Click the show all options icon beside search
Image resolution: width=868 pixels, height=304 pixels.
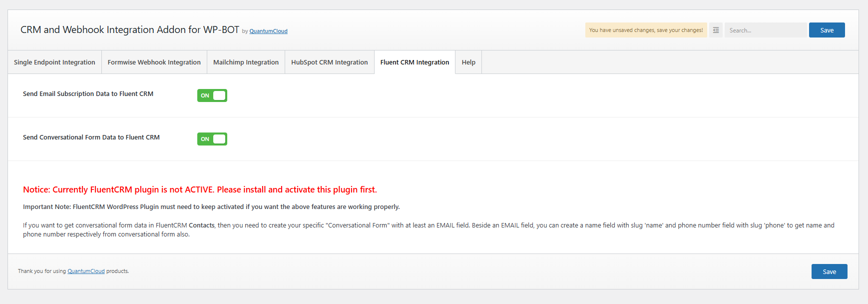pos(716,30)
